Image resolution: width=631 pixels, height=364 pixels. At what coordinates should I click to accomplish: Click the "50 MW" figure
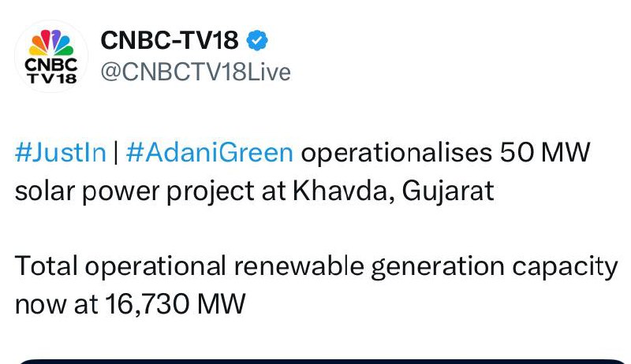[545, 153]
